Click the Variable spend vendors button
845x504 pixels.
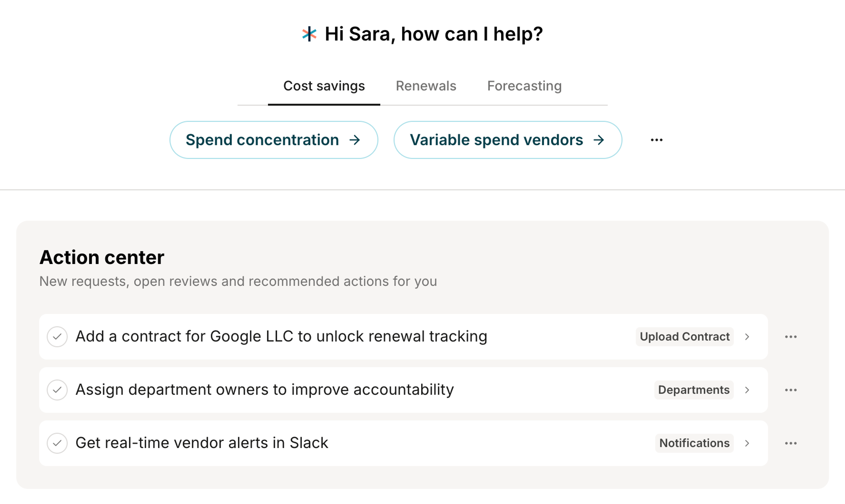point(508,140)
